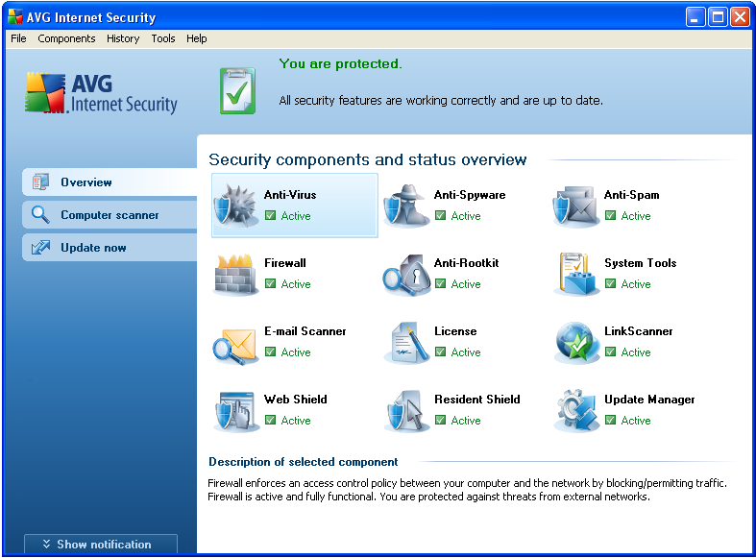Open the System Tools icon

click(x=576, y=274)
